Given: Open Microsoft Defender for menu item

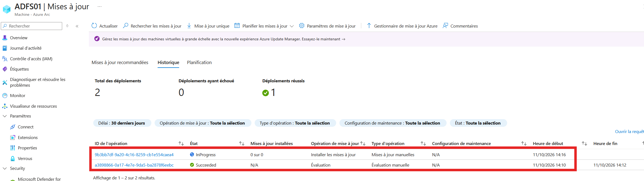Looking at the screenshot, I should [40, 179].
